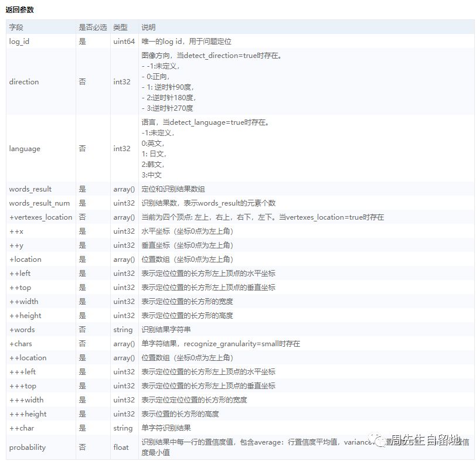Click description 单字符识别结果
The width and height of the screenshot is (476, 461).
(166, 428)
